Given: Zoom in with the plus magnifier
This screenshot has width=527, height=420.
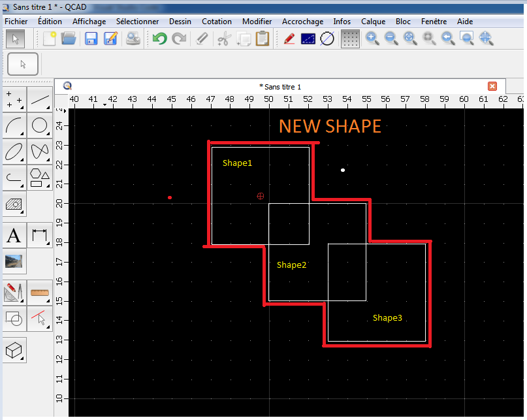Looking at the screenshot, I should coord(372,39).
